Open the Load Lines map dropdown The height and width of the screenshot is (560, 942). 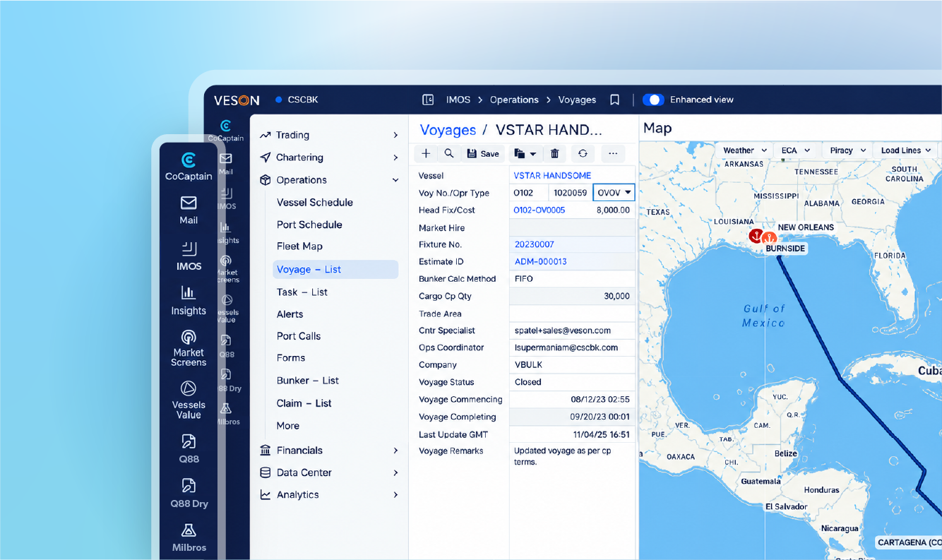click(906, 150)
